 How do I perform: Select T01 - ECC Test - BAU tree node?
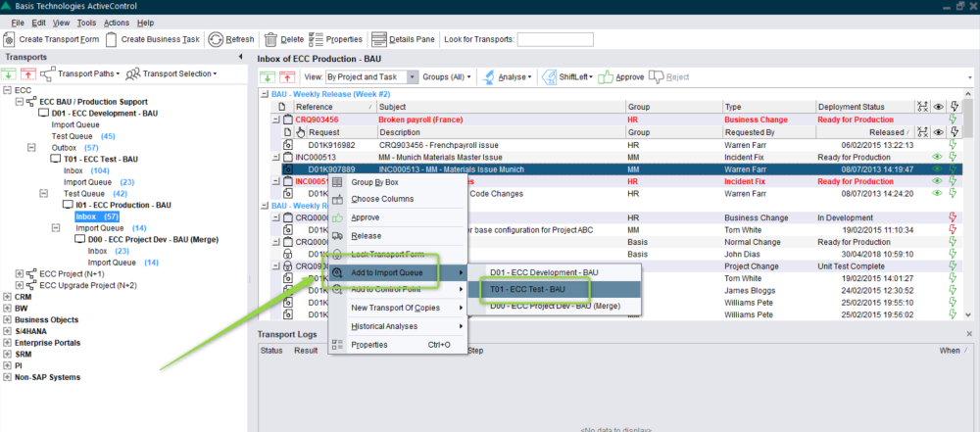point(101,160)
